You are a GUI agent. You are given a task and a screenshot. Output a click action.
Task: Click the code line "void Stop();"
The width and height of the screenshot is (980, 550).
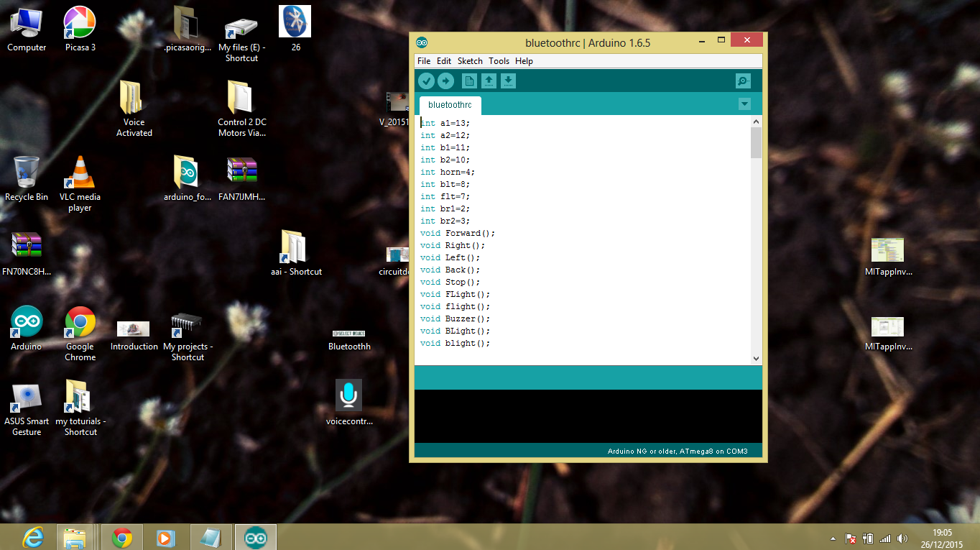click(450, 282)
